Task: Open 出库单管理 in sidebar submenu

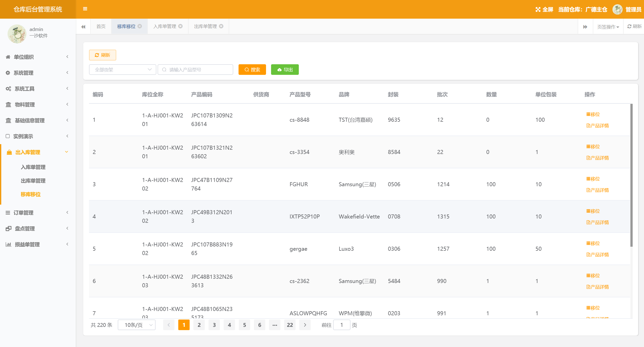Action: [33, 181]
